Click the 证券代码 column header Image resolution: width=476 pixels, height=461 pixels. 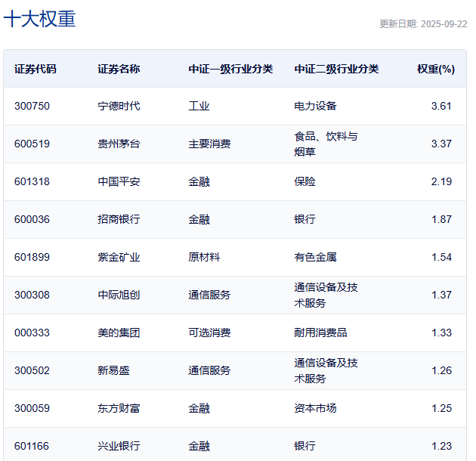point(36,69)
